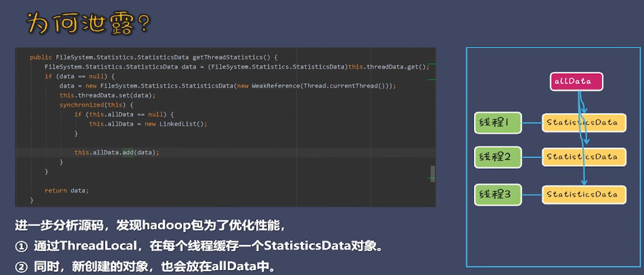This screenshot has height=275, width=644.
Task: Click new LinkedList() in the code
Action: 175,124
